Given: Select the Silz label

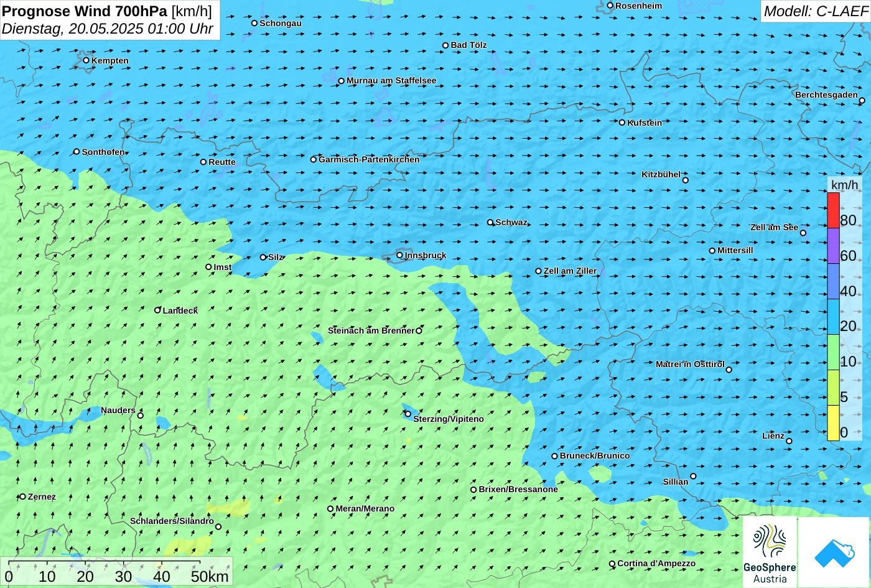Looking at the screenshot, I should click(276, 257).
